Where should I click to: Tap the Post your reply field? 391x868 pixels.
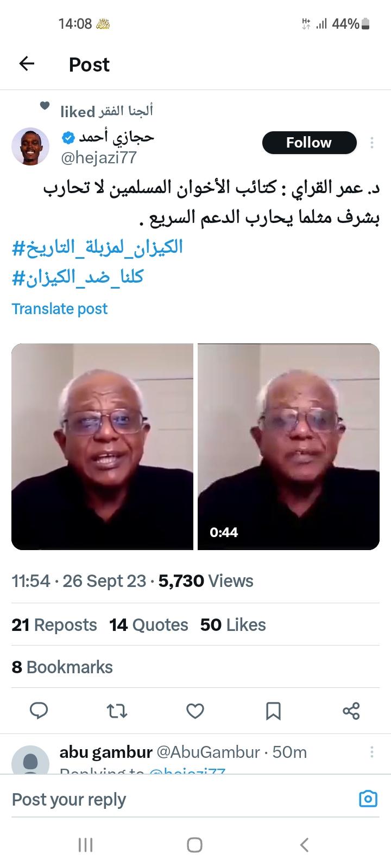click(x=179, y=799)
